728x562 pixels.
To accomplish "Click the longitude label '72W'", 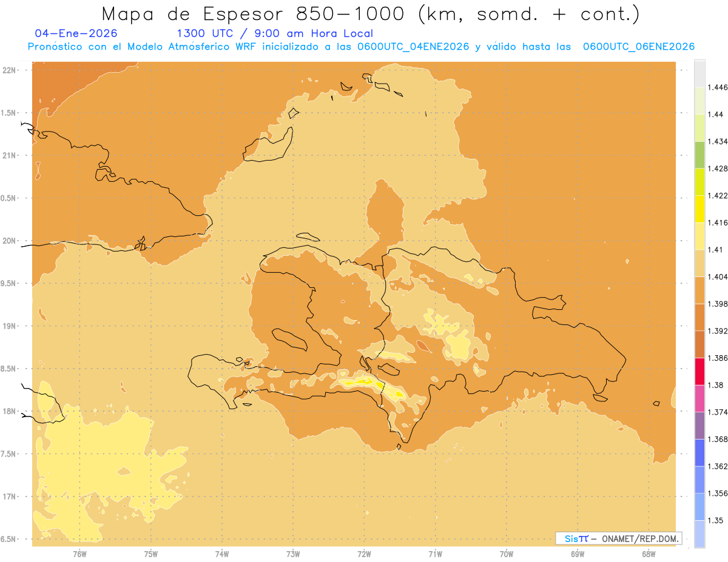I will [364, 554].
